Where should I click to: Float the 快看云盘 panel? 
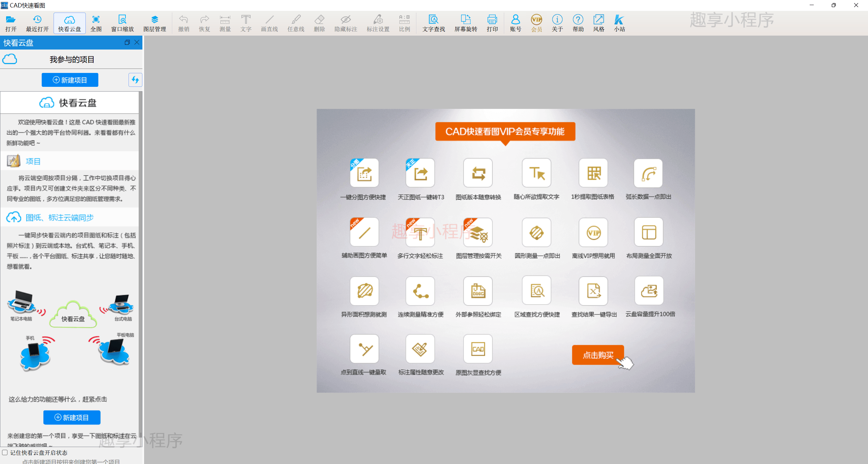[x=127, y=42]
